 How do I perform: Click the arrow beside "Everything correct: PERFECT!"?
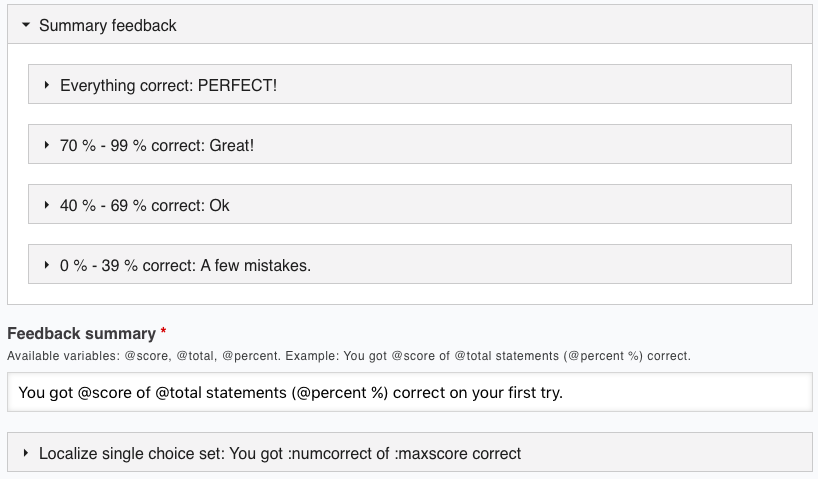click(x=47, y=86)
